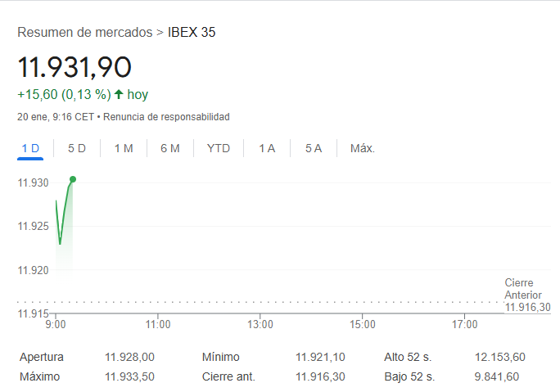560x392 pixels.
Task: Select the 1 D time range tab
Action: [30, 148]
